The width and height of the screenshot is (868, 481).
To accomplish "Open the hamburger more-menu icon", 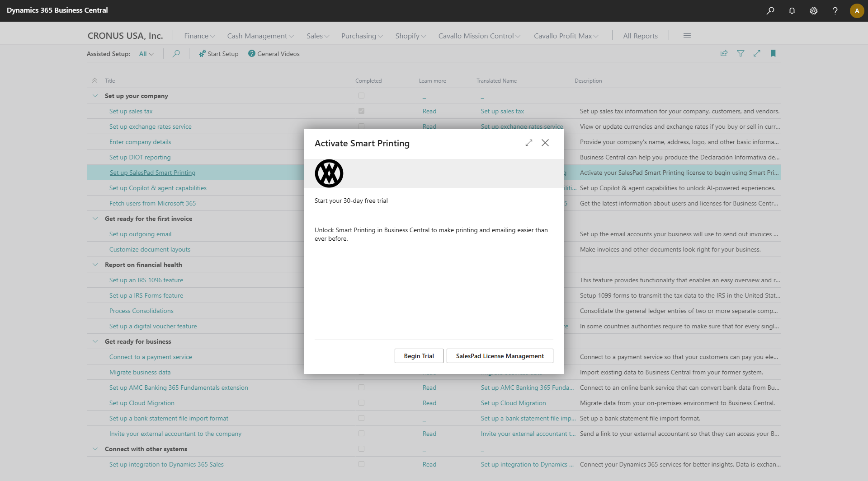I will click(687, 36).
